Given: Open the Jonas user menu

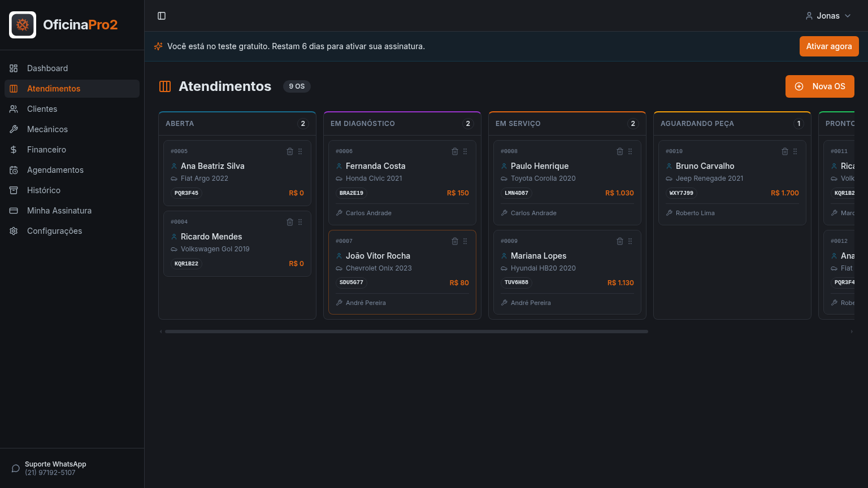Looking at the screenshot, I should click(x=828, y=16).
